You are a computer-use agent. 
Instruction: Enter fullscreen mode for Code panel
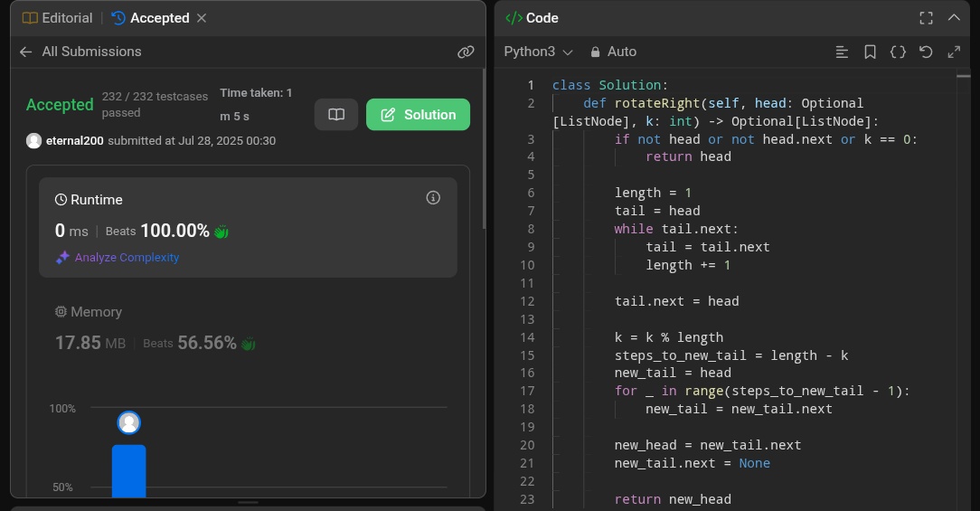pyautogui.click(x=927, y=18)
